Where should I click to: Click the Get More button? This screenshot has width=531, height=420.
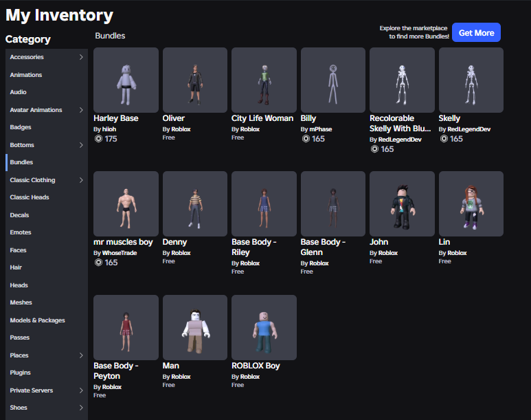(476, 32)
